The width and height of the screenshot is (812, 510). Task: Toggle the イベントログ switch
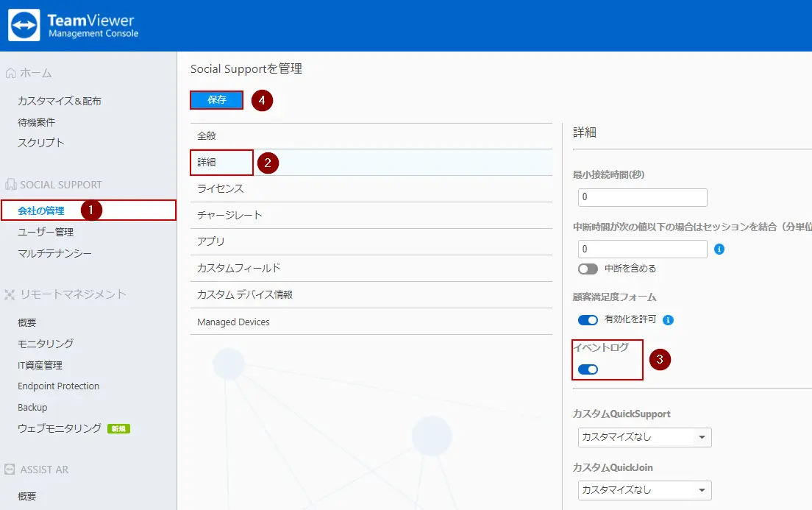tap(588, 369)
